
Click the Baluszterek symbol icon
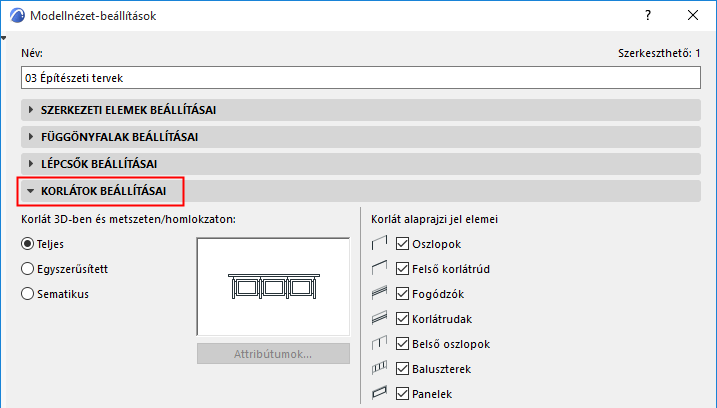point(380,368)
